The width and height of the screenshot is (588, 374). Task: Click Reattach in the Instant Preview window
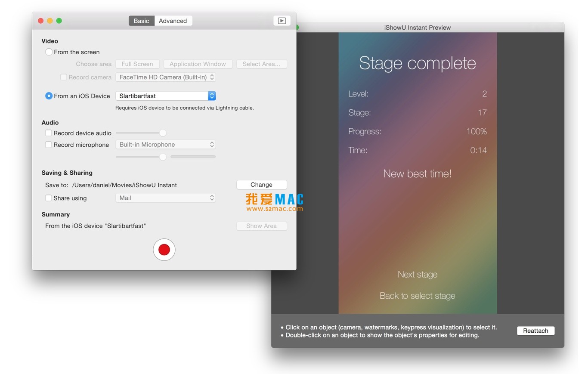click(x=535, y=331)
